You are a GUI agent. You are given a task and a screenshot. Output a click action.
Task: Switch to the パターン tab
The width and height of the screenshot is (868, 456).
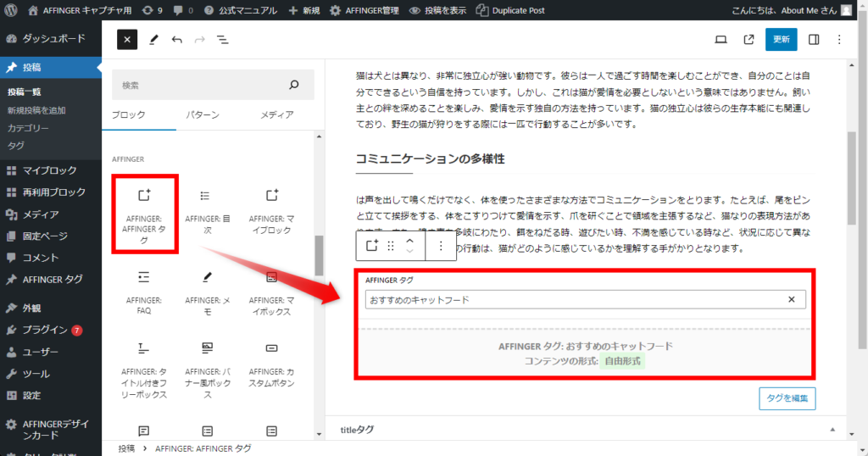(203, 115)
